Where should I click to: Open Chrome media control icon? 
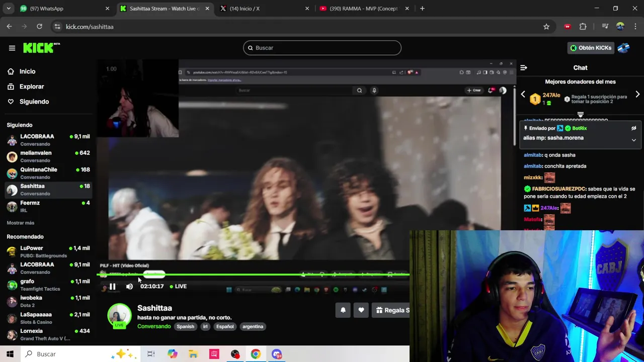pyautogui.click(x=605, y=27)
